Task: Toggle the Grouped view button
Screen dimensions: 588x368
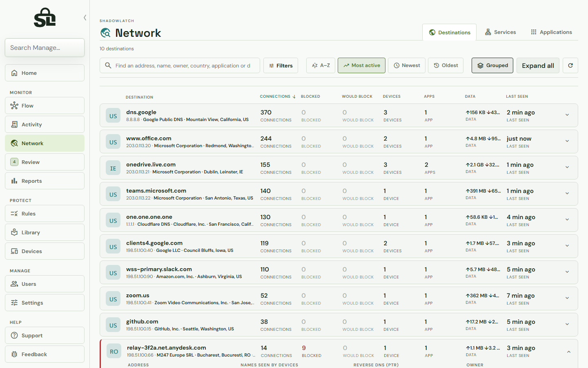Action: [x=492, y=65]
